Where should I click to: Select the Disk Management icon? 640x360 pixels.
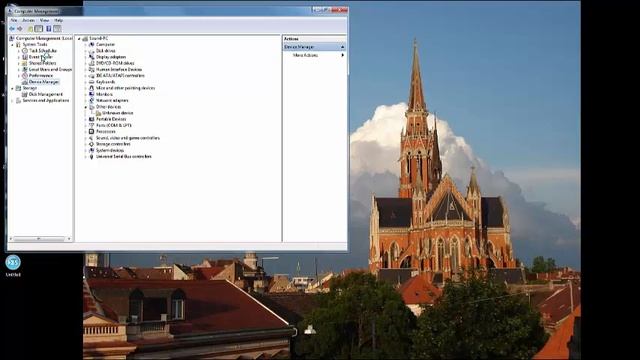pos(25,94)
